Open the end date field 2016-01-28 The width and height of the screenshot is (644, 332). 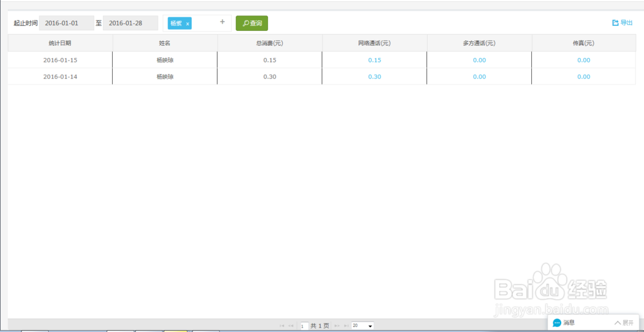pyautogui.click(x=131, y=23)
